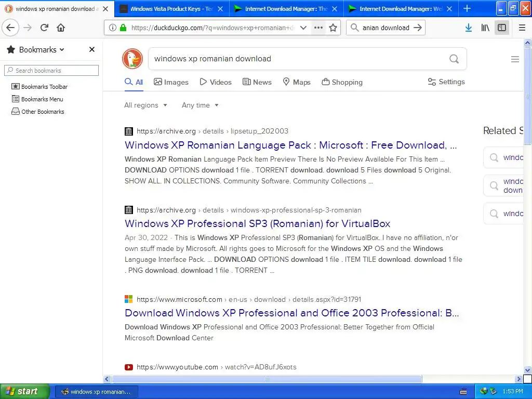Close the last Internet Download Manager tab
The width and height of the screenshot is (532, 399).
[449, 9]
